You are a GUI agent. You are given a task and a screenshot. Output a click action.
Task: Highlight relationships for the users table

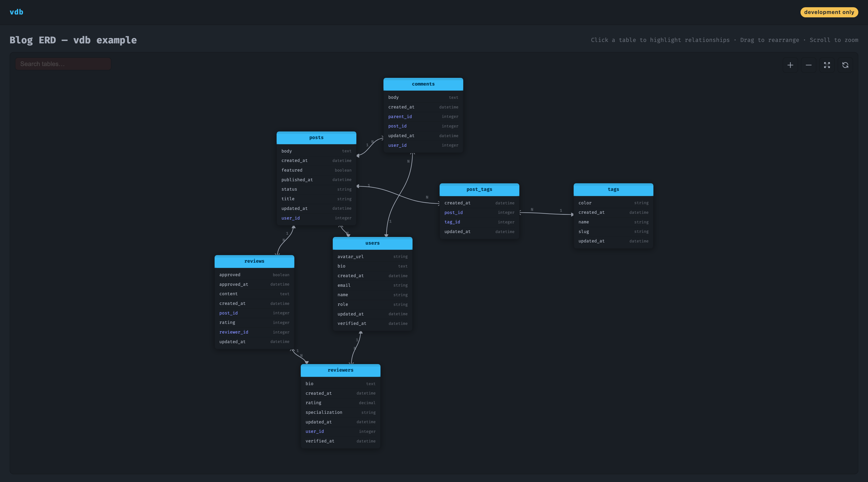click(x=372, y=243)
